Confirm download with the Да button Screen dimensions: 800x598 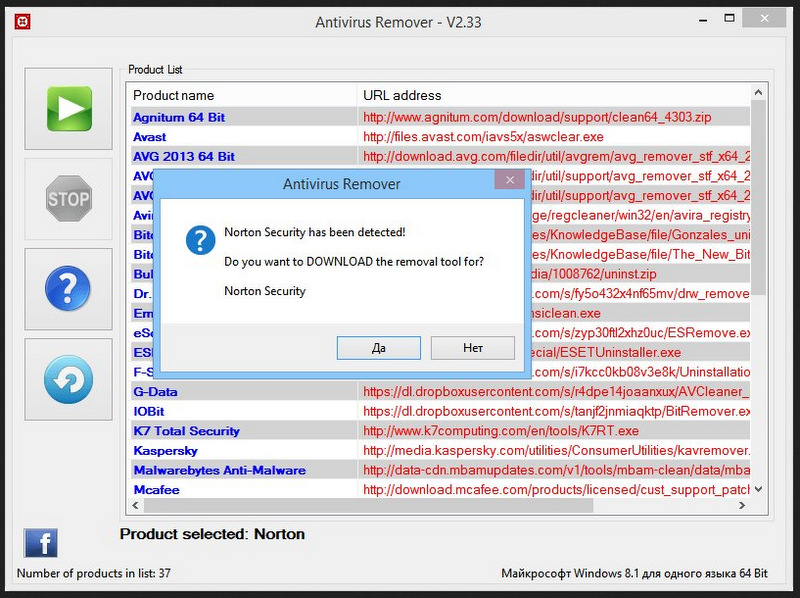(x=379, y=348)
